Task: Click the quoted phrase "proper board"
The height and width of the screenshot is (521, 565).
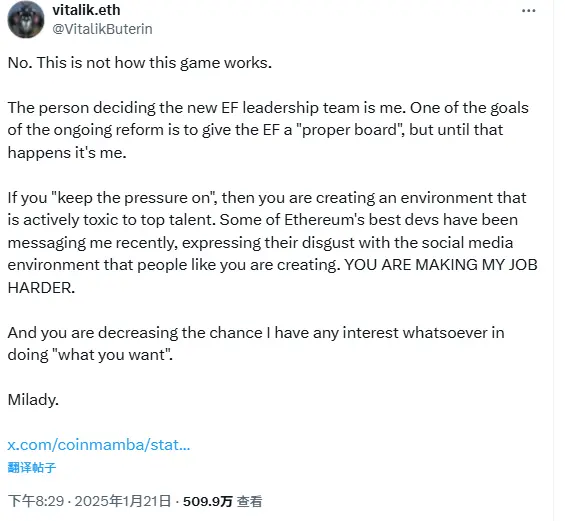Action: coord(348,130)
